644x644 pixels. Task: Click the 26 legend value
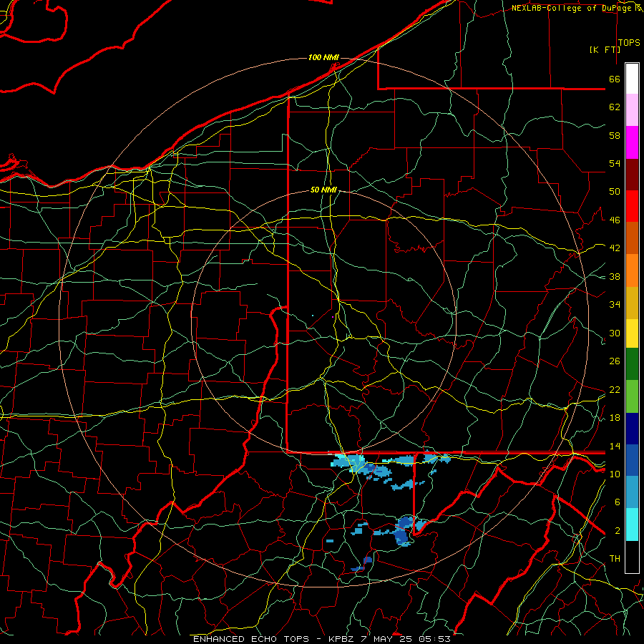(615, 361)
